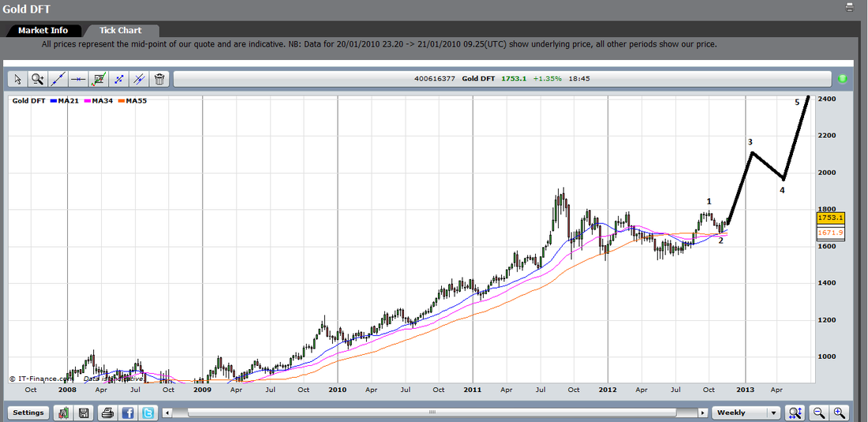This screenshot has height=422, width=868.
Task: Click the 2009 label on time axis
Action: point(203,390)
